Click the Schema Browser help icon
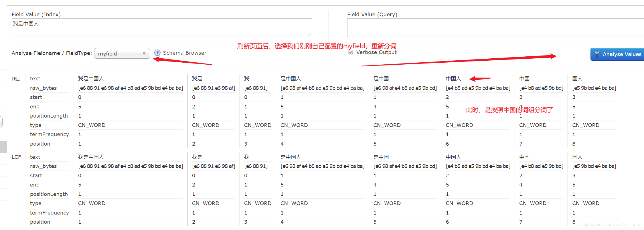The height and width of the screenshot is (230, 644). [157, 53]
